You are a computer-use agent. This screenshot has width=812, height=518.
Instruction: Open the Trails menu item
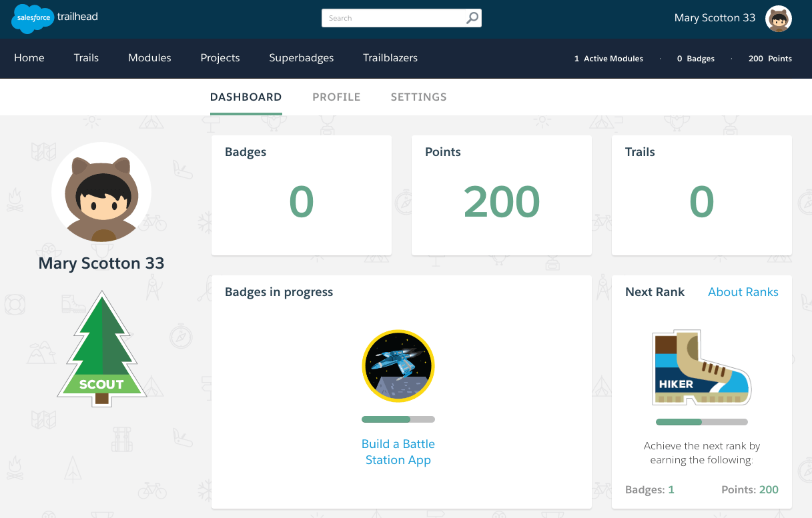click(x=86, y=58)
